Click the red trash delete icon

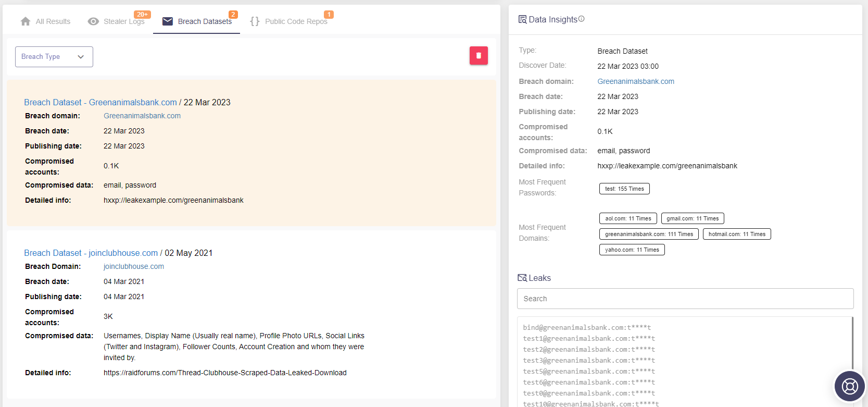tap(479, 56)
